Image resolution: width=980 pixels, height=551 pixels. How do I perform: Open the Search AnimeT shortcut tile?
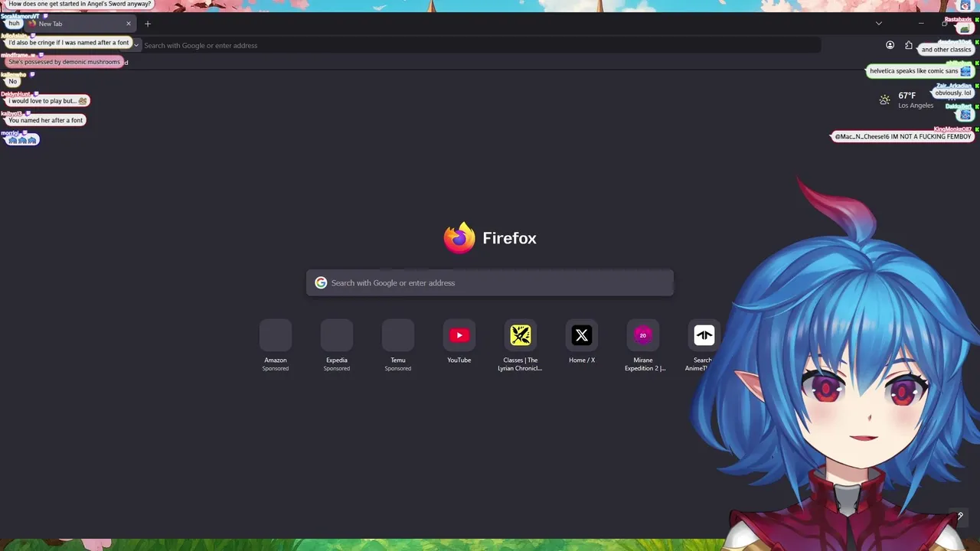click(704, 335)
